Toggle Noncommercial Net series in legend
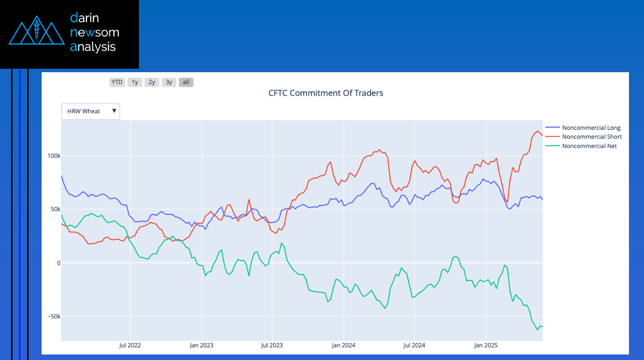The image size is (644, 360). [589, 146]
